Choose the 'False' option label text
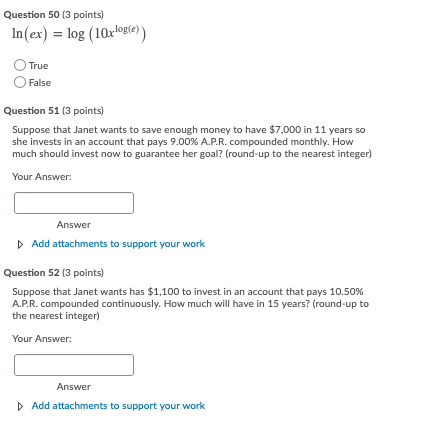444x422 pixels. point(40,83)
